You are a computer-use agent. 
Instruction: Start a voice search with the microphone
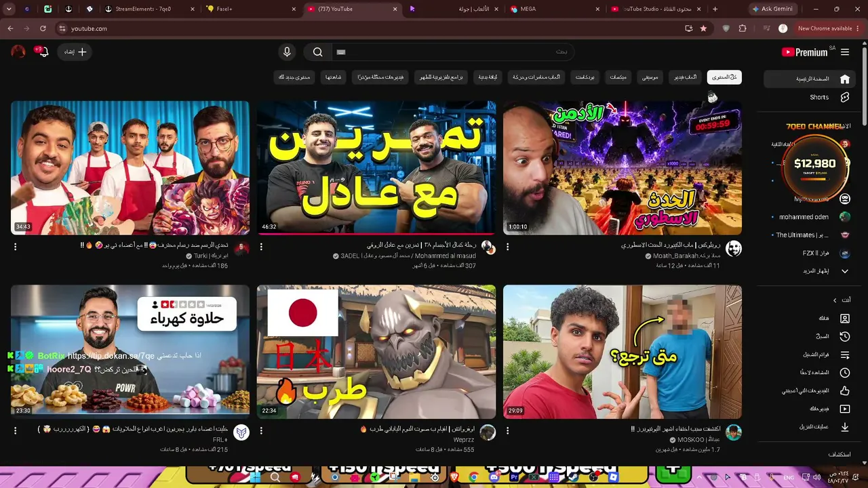tap(287, 52)
